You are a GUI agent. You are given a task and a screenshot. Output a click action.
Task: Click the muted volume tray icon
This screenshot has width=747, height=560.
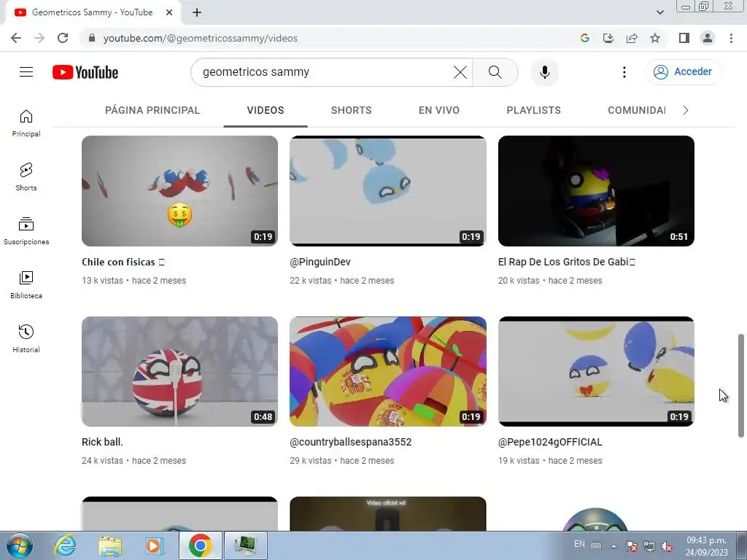(667, 545)
